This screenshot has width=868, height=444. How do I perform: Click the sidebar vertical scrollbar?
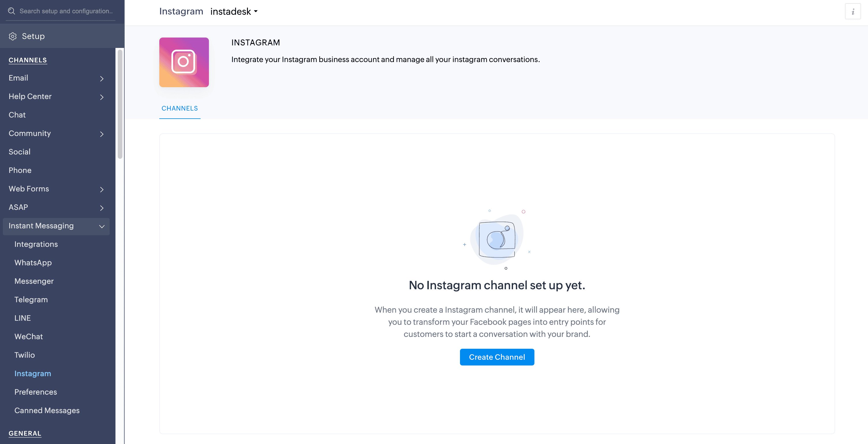(x=120, y=105)
